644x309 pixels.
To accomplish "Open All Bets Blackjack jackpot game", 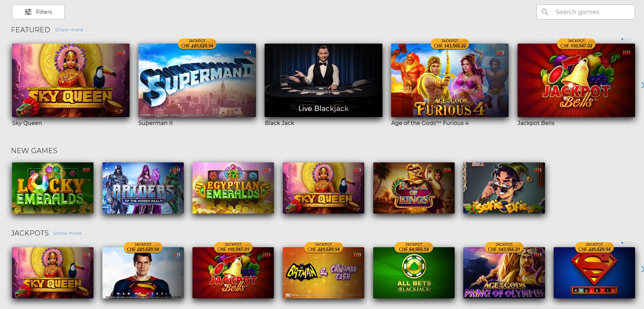I will [414, 273].
